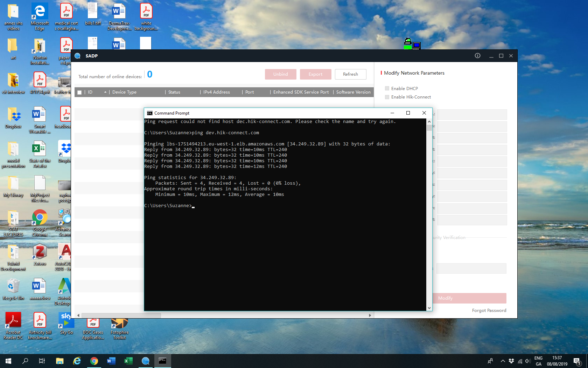Image resolution: width=588 pixels, height=368 pixels.
Task: Show hidden icons in system tray
Action: point(503,361)
